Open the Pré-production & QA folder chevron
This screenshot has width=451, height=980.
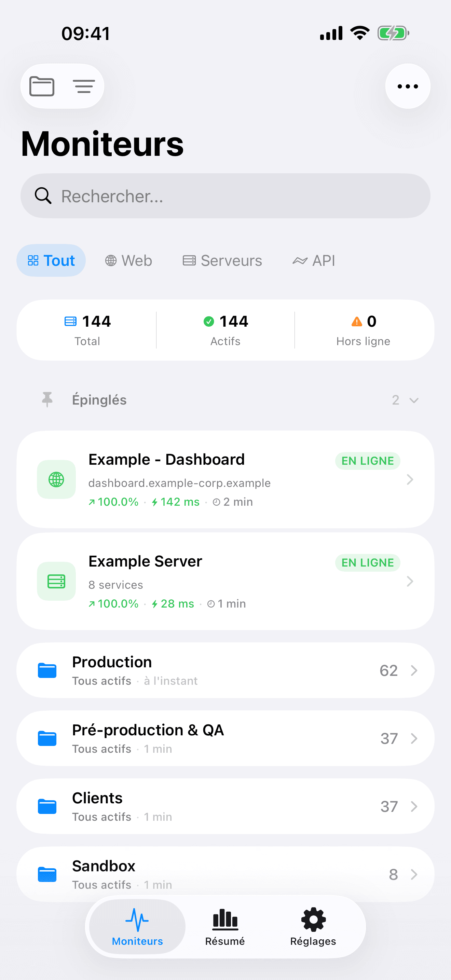(x=414, y=738)
